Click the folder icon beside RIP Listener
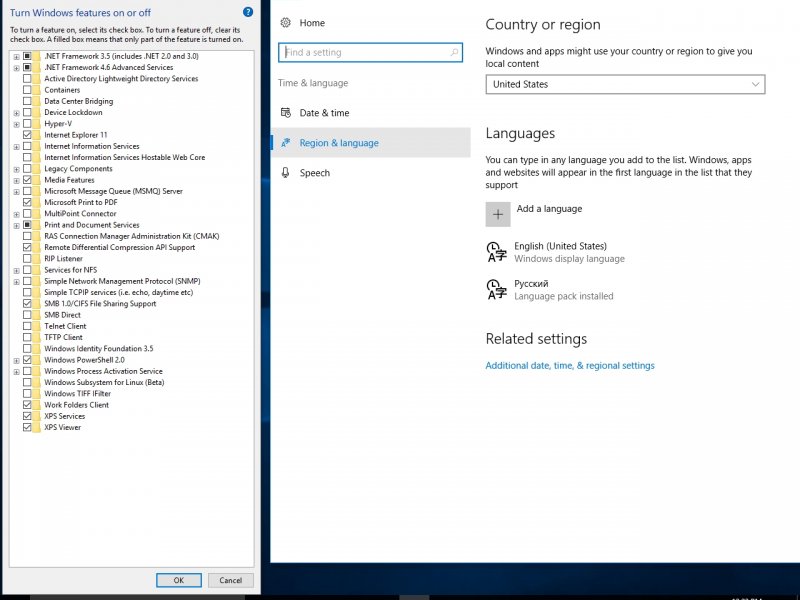800x600 pixels. [x=36, y=259]
